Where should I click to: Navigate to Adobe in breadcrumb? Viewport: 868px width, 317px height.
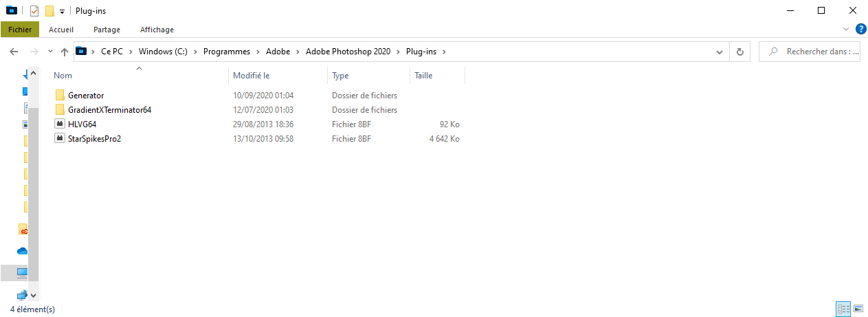(x=278, y=52)
